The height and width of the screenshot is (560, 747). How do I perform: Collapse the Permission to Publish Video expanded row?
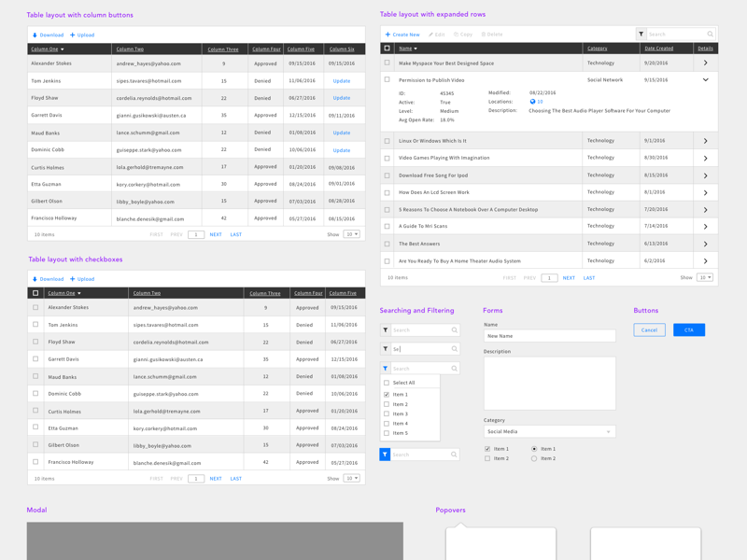coord(707,80)
